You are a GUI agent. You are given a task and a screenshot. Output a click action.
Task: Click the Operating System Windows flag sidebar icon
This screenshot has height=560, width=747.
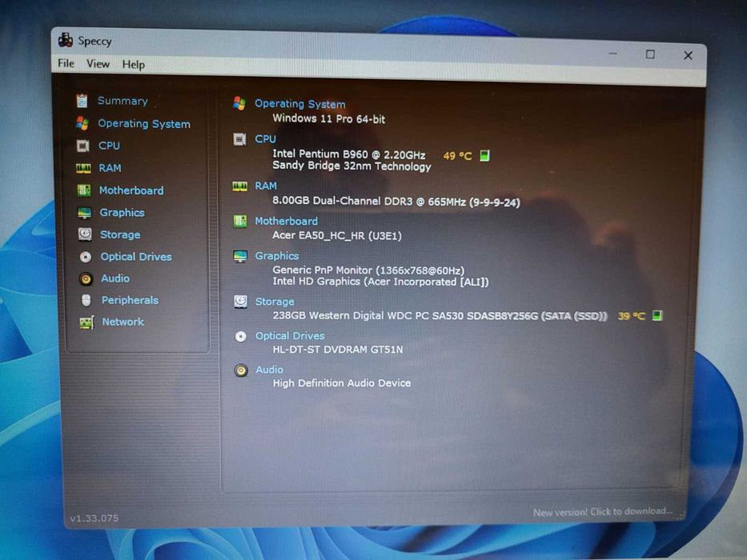[x=82, y=123]
